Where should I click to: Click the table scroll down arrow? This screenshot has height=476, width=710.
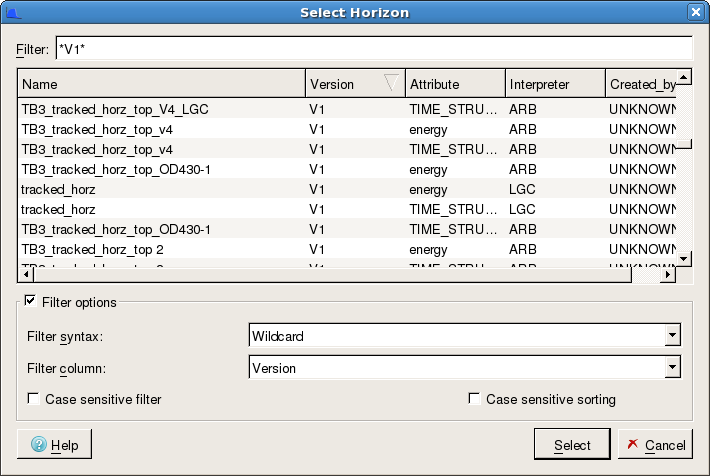[x=684, y=259]
